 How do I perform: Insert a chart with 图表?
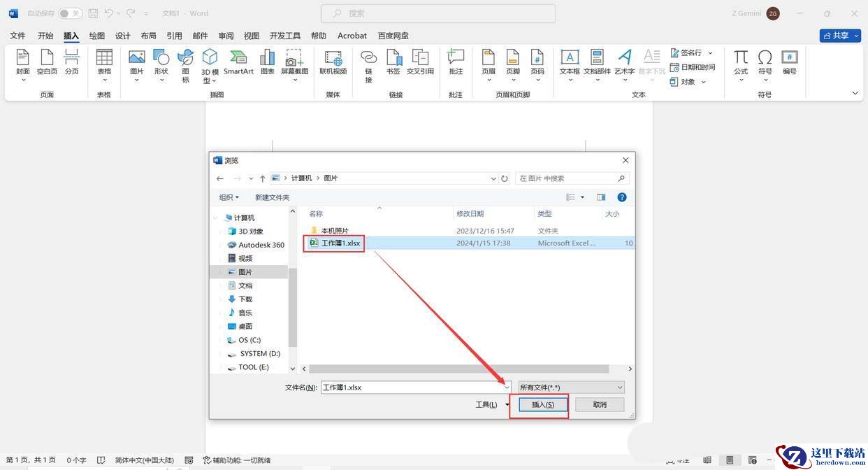point(267,63)
